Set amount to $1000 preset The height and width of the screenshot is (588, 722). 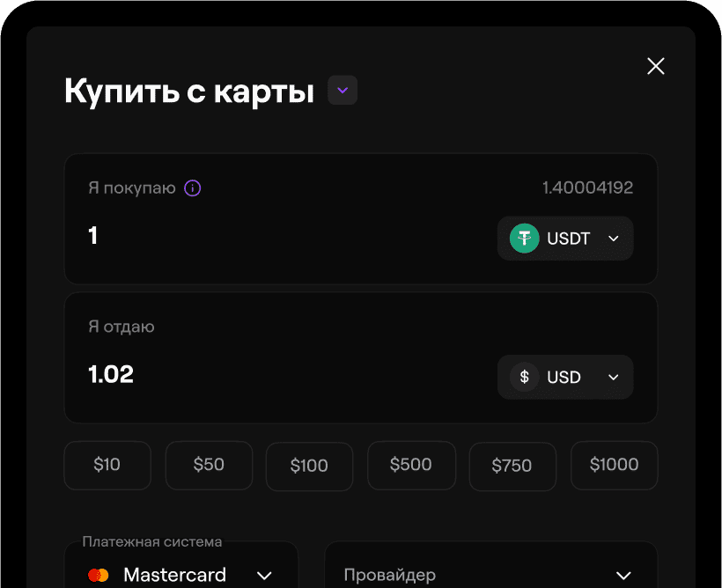(x=614, y=465)
